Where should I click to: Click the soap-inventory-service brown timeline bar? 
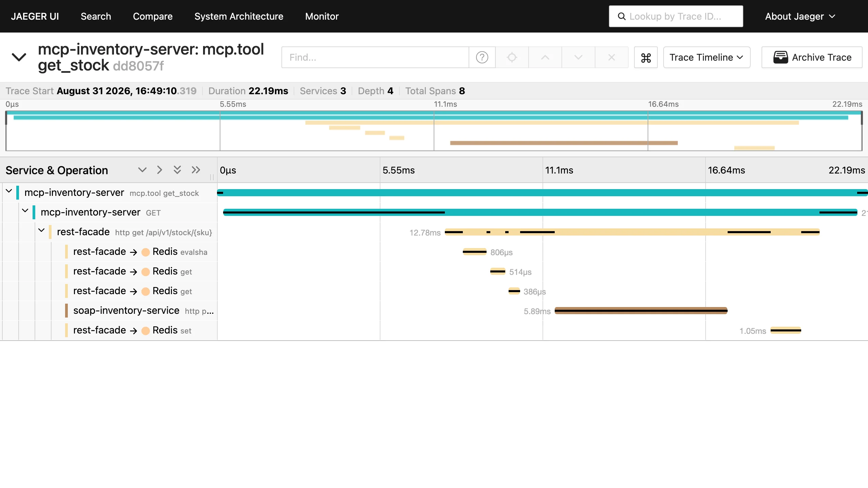click(641, 310)
